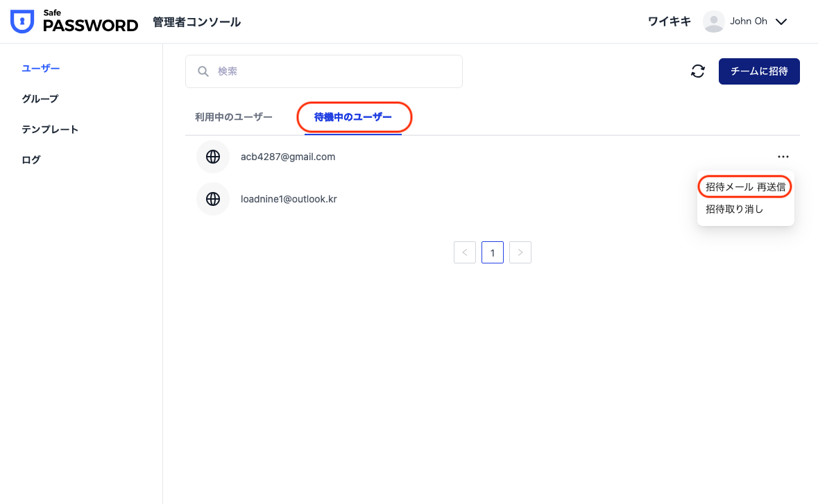Go to the next page arrow
Screen dimensions: 818x504
point(520,252)
